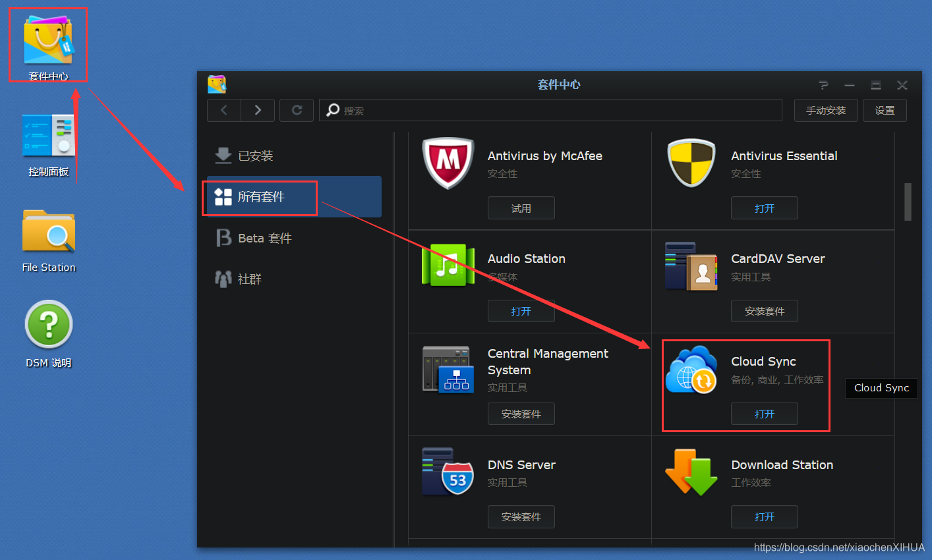Open the Beta 套件 section

(294, 238)
